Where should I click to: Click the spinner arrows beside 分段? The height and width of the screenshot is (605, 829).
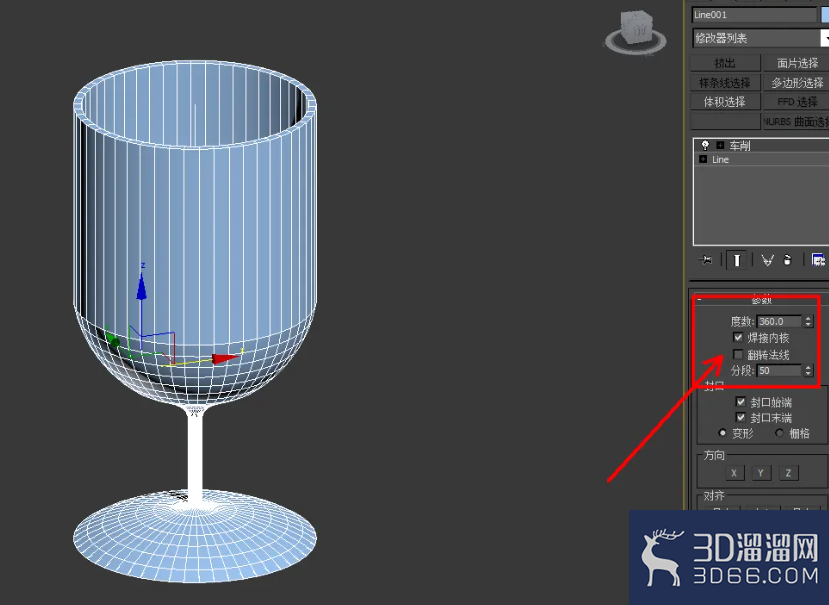(x=808, y=370)
